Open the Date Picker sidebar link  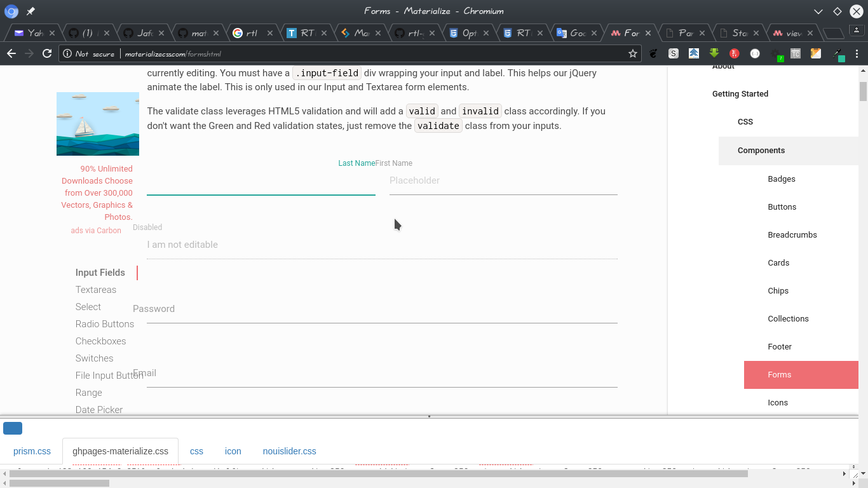pyautogui.click(x=99, y=410)
